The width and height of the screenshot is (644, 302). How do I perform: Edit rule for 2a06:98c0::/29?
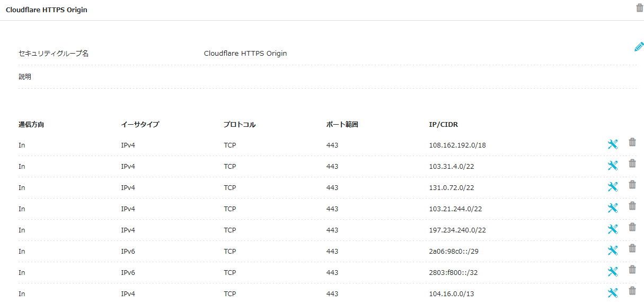[613, 251]
